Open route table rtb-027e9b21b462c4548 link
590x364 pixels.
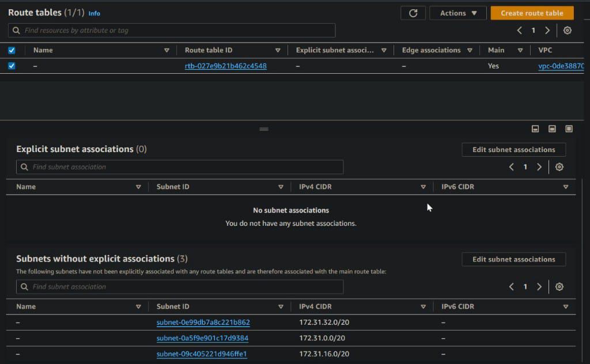point(225,66)
